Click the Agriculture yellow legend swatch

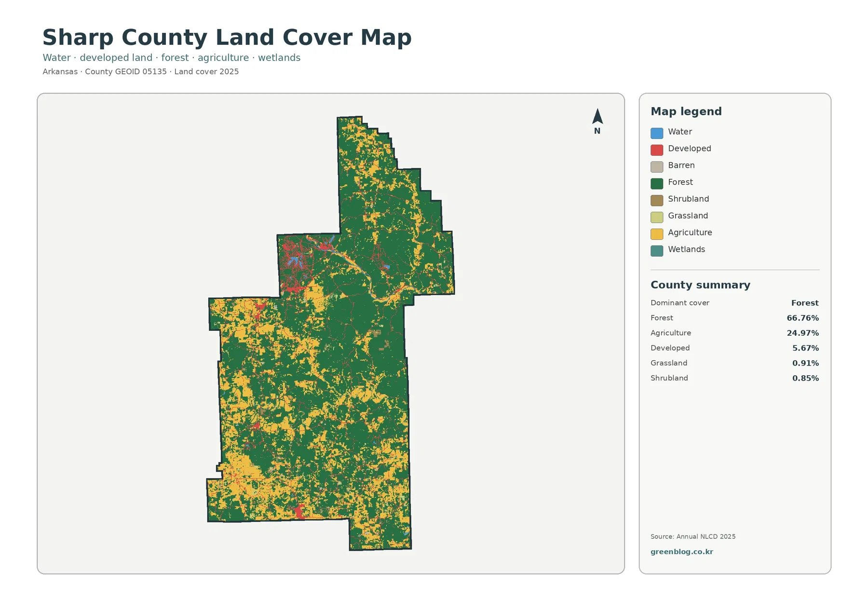click(657, 234)
